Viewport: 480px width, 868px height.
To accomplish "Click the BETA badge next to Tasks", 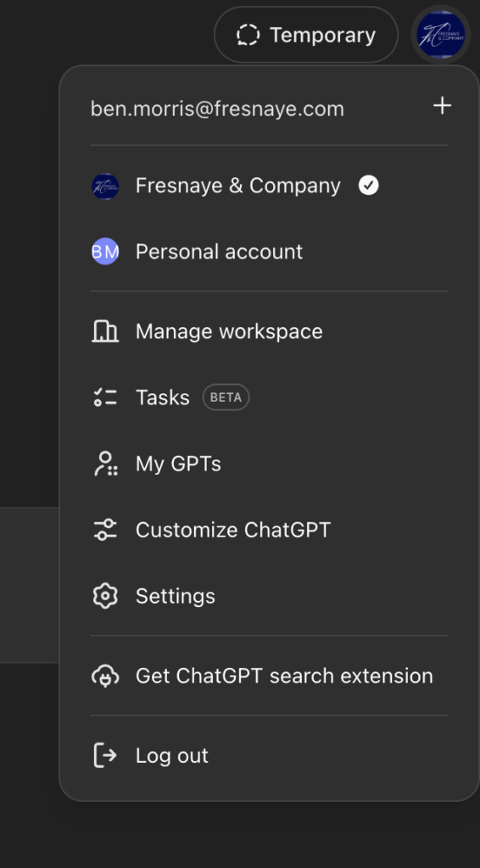I will [226, 398].
